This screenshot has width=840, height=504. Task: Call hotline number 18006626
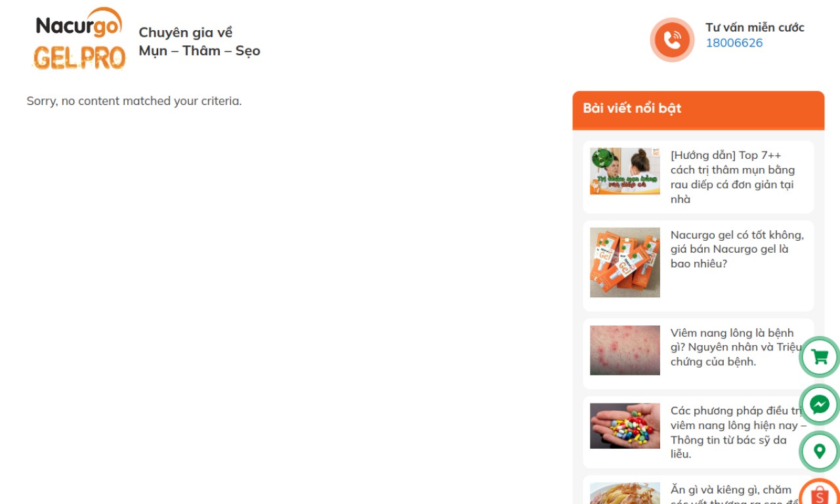tap(734, 43)
